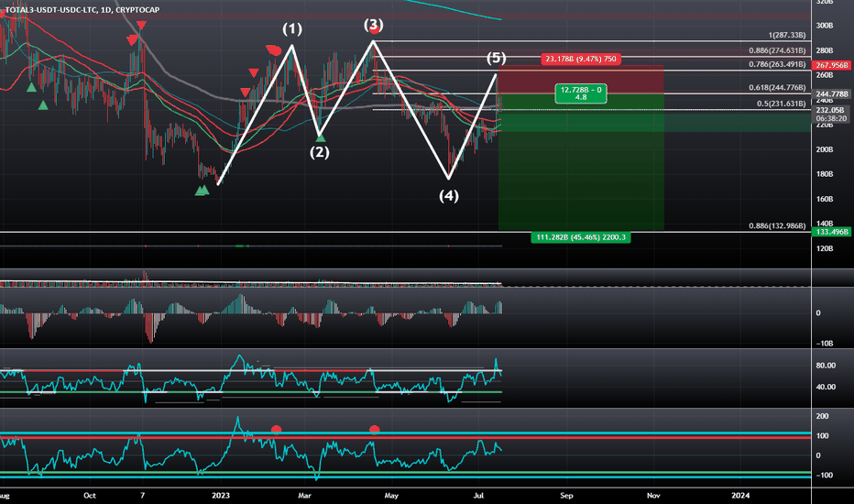
Task: Click the Mar label on time axis
Action: 304,495
